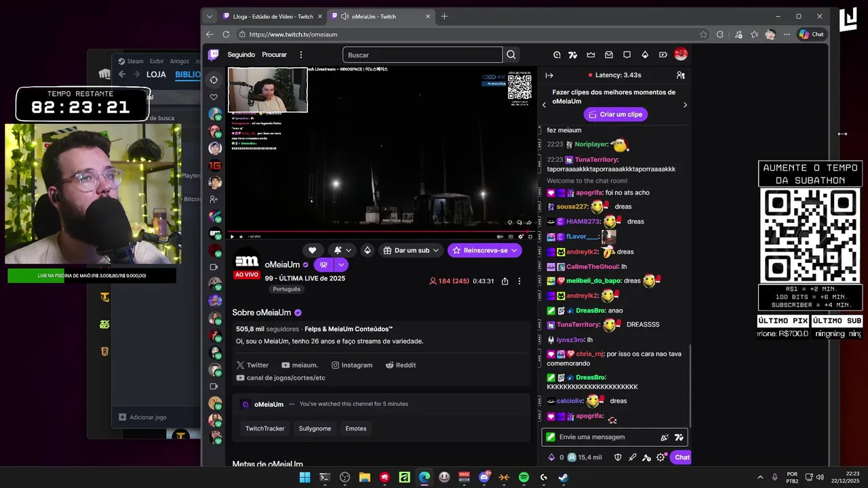
Task: Open the browser tab list chevron
Action: 210,16
